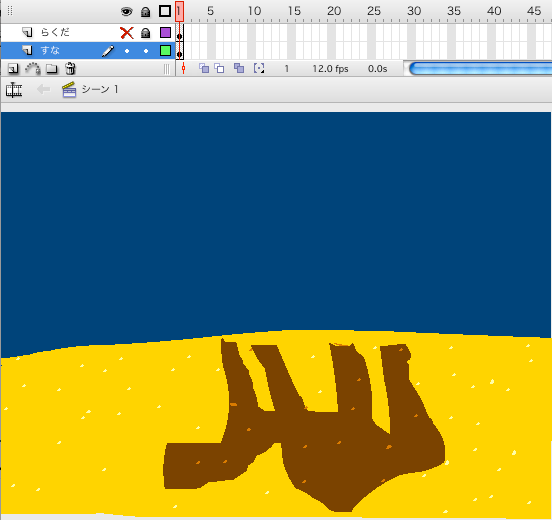Show the hidden らくだ layer
Screen dimensions: 552x520
tap(127, 33)
